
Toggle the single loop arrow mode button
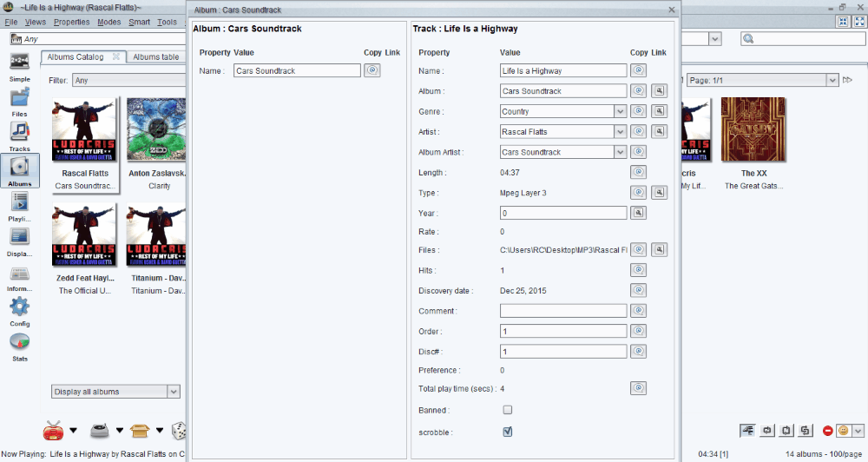tap(767, 431)
